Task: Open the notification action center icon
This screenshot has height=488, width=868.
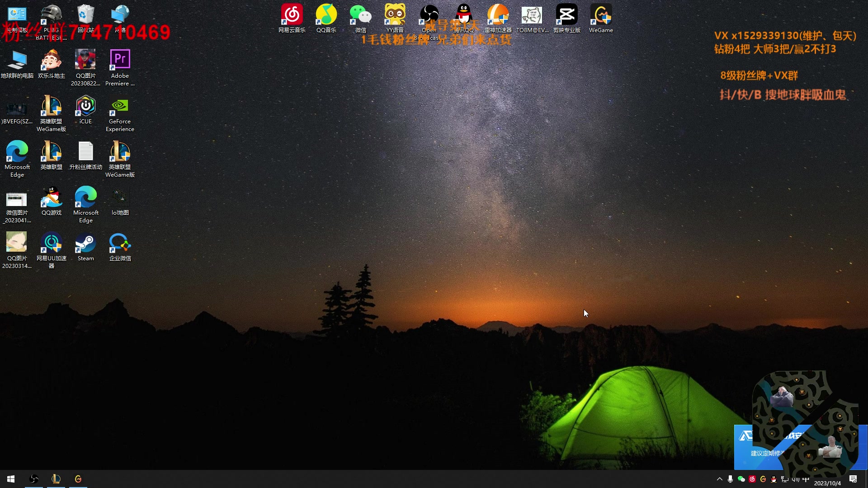Action: tap(853, 479)
